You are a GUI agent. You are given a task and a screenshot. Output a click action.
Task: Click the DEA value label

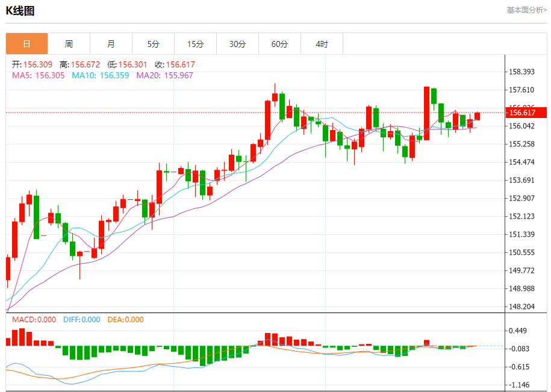point(125,320)
